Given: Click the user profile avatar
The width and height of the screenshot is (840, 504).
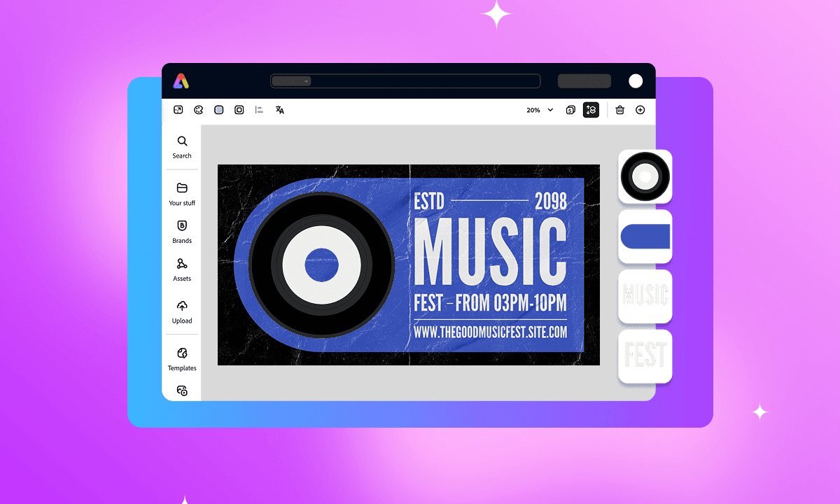Looking at the screenshot, I should coord(636,81).
